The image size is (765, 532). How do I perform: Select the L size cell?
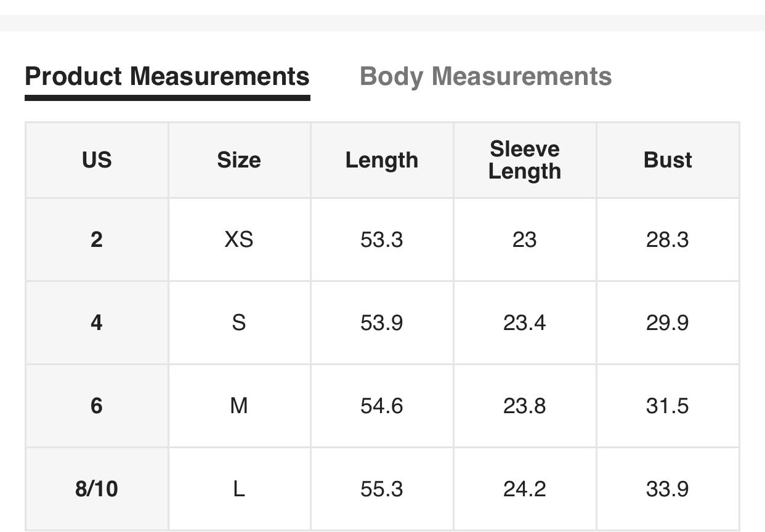click(x=239, y=489)
